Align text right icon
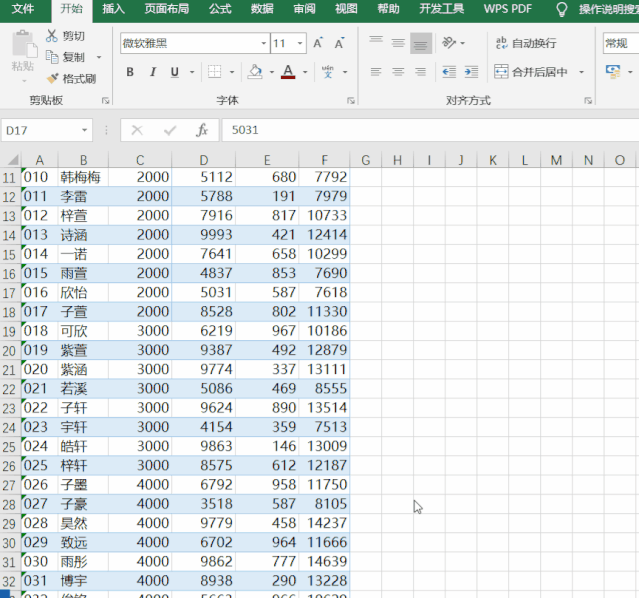The height and width of the screenshot is (598, 639). (x=421, y=72)
